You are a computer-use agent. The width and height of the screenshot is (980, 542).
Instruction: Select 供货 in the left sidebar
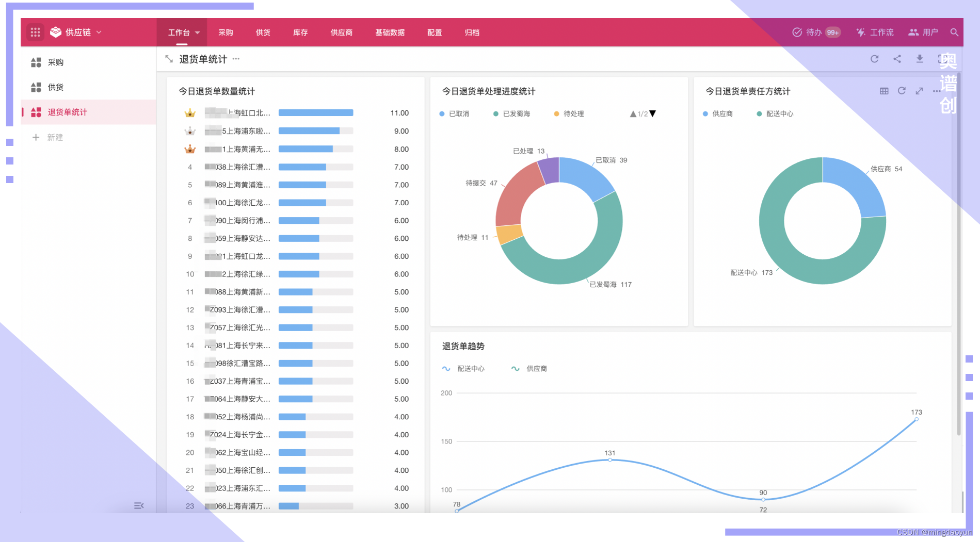[x=88, y=87]
